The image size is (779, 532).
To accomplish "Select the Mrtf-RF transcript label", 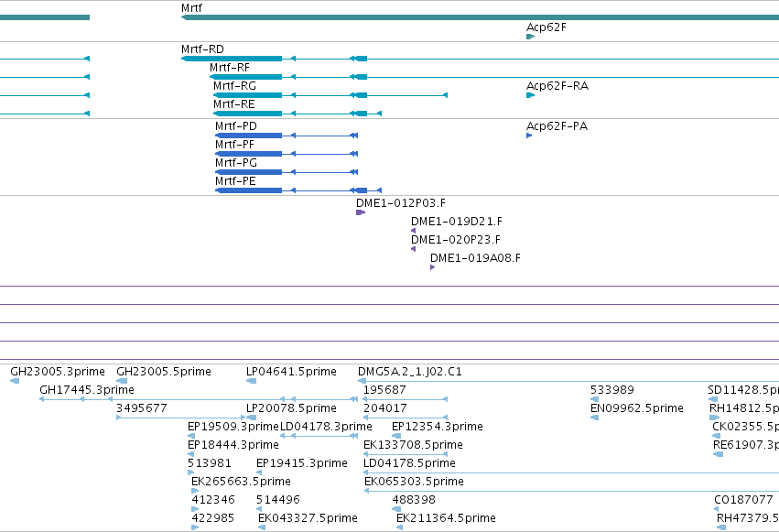I will pyautogui.click(x=230, y=68).
